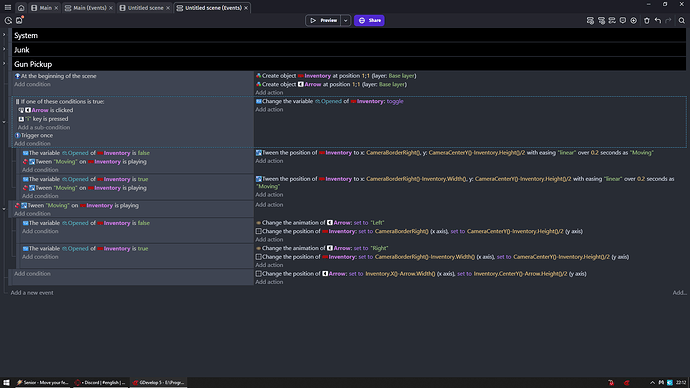The image size is (690, 388).
Task: Expand the System event group
Action: (4, 35)
